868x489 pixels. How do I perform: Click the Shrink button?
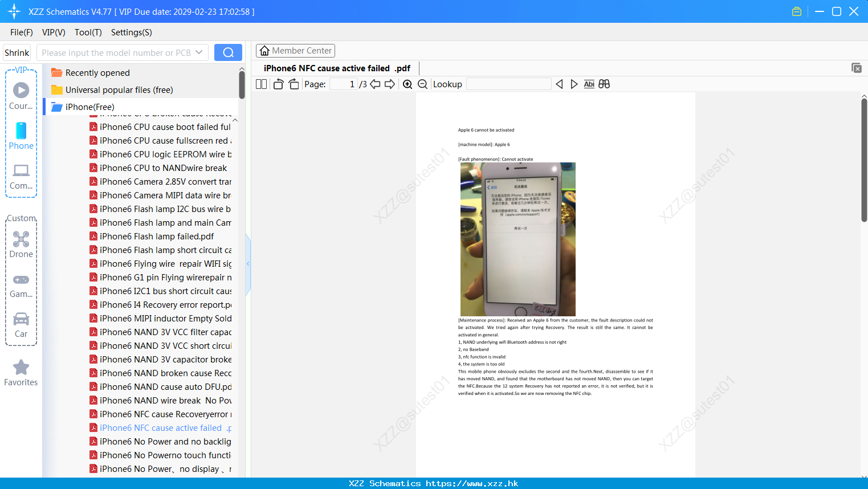[x=17, y=52]
